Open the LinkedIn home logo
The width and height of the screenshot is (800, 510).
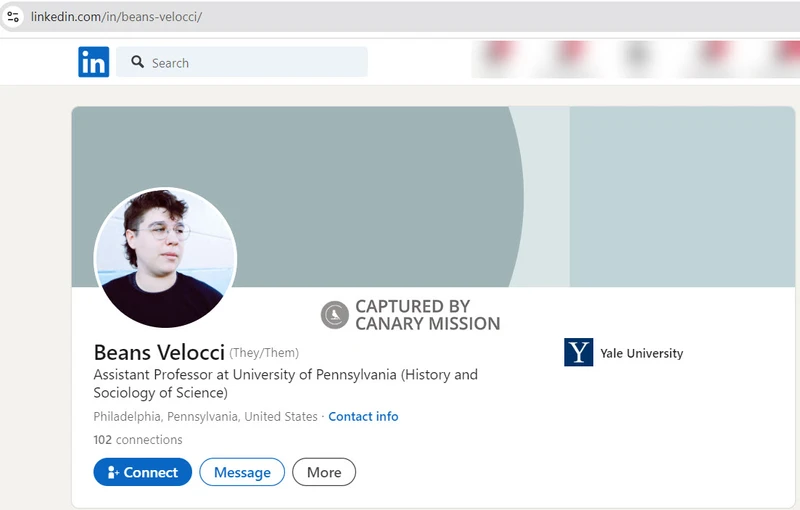click(x=93, y=62)
